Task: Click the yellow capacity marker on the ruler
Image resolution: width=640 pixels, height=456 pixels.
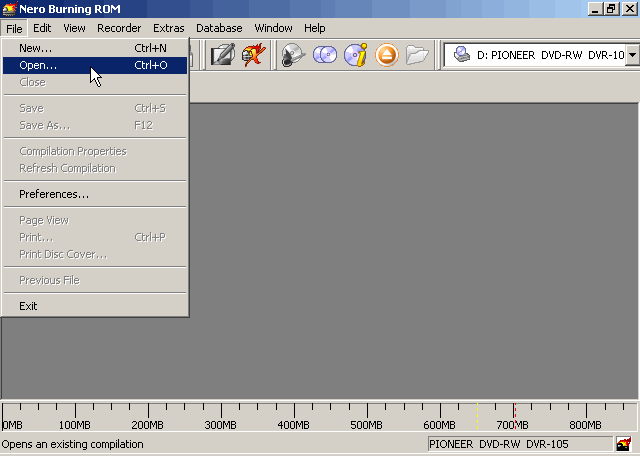Action: (x=477, y=416)
